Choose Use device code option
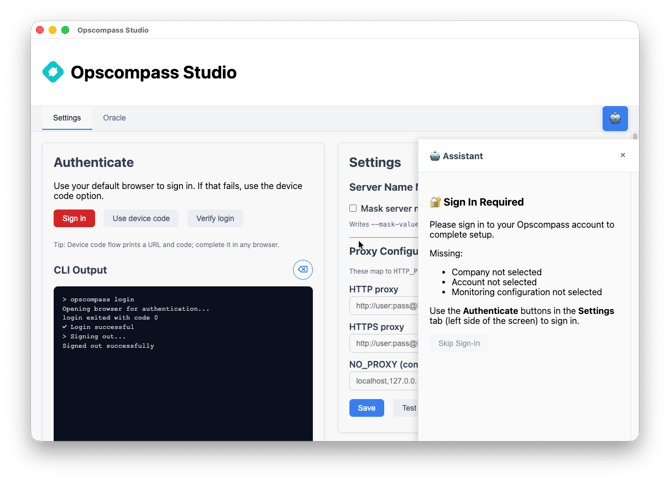The image size is (670, 482). 141,218
